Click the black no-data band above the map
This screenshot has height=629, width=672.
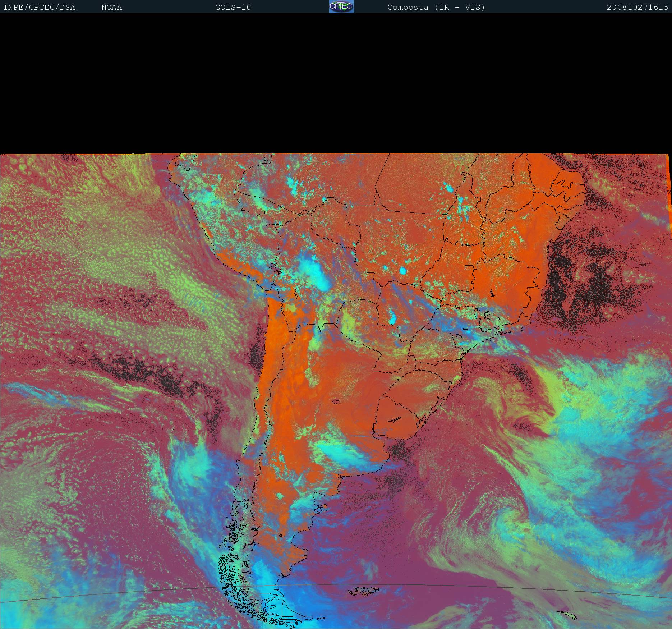(336, 83)
